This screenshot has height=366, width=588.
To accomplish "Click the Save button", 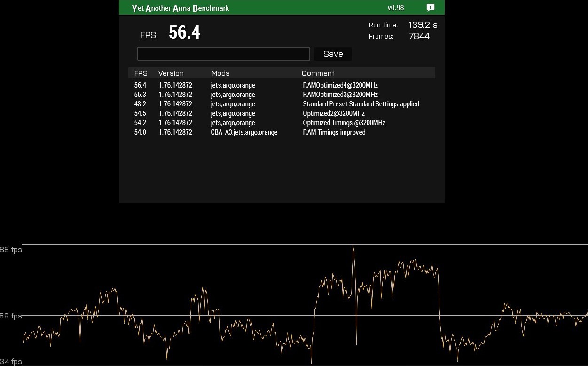I will click(x=333, y=54).
